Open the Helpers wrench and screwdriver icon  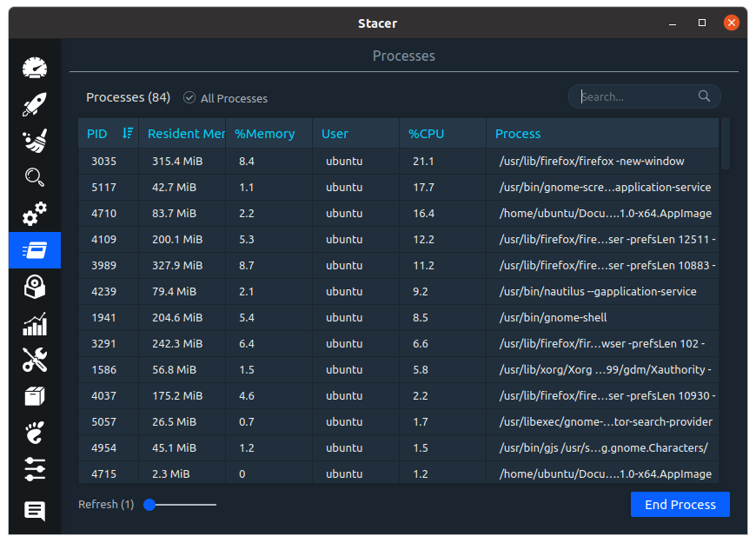35,360
